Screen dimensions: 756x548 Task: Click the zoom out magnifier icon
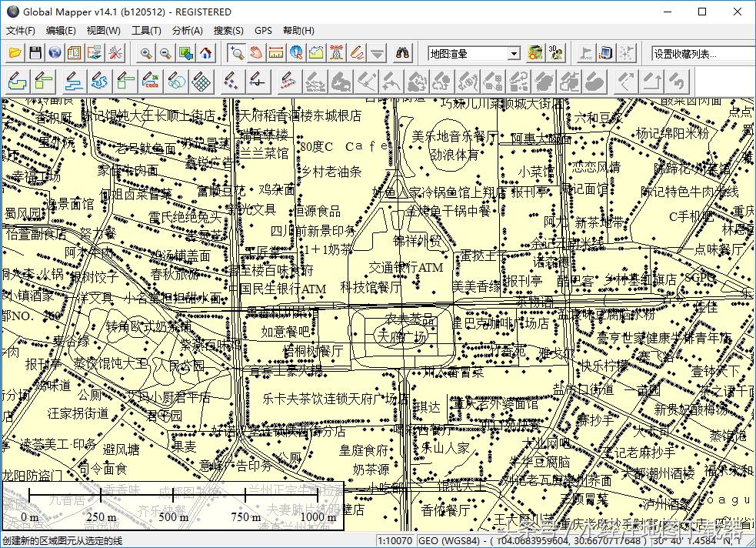pos(165,53)
